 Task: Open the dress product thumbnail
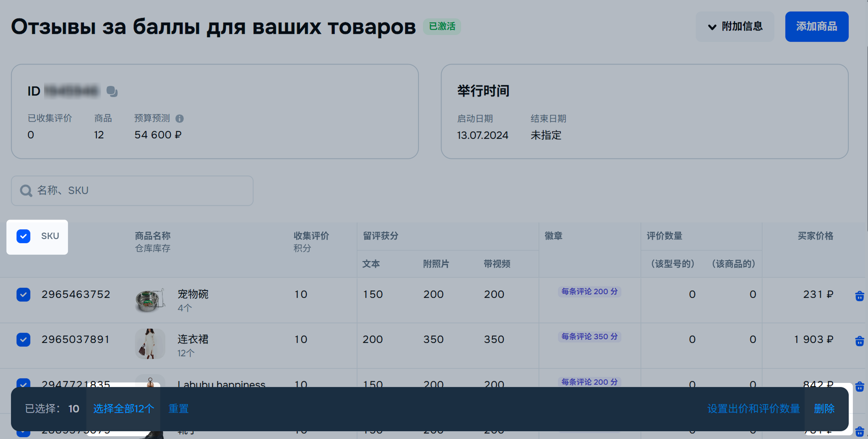coord(150,344)
